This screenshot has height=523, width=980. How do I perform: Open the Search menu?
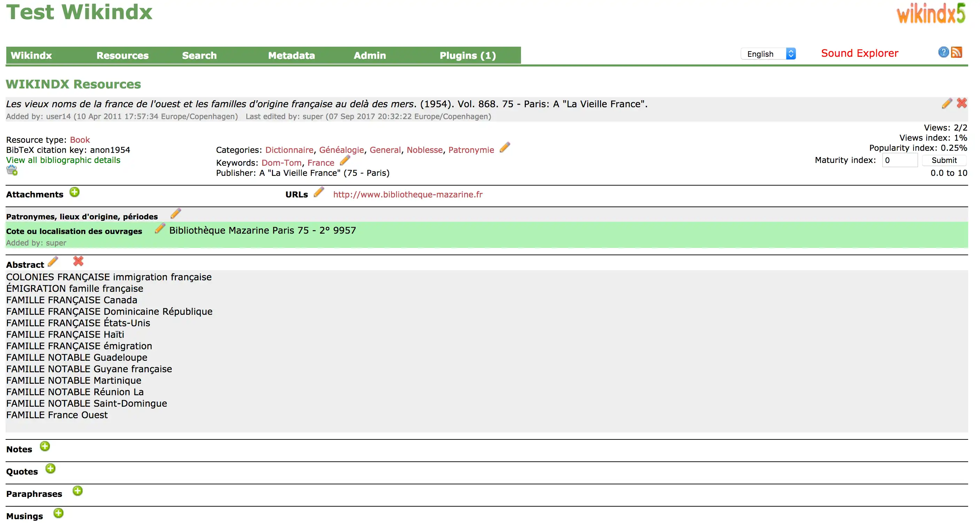[x=200, y=55]
